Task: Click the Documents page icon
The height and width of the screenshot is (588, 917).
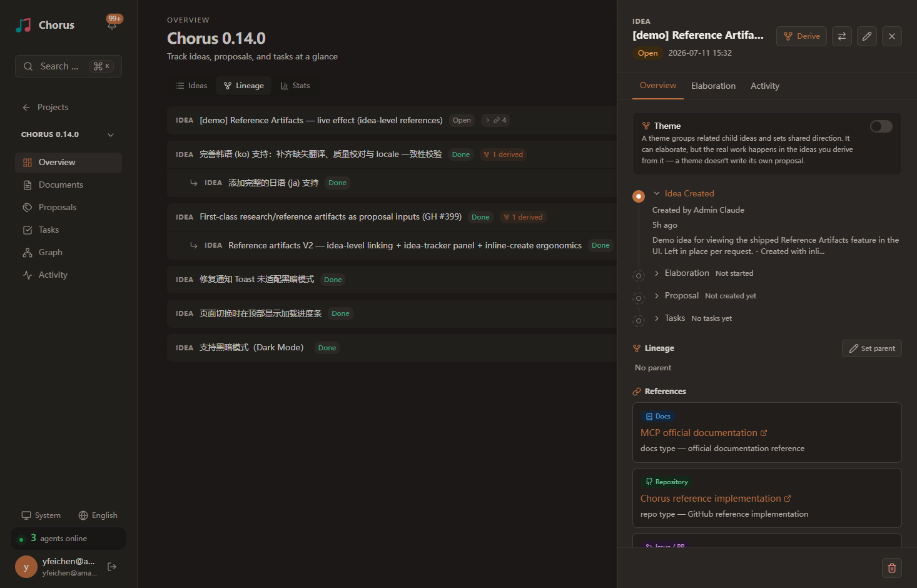Action: pyautogui.click(x=28, y=185)
